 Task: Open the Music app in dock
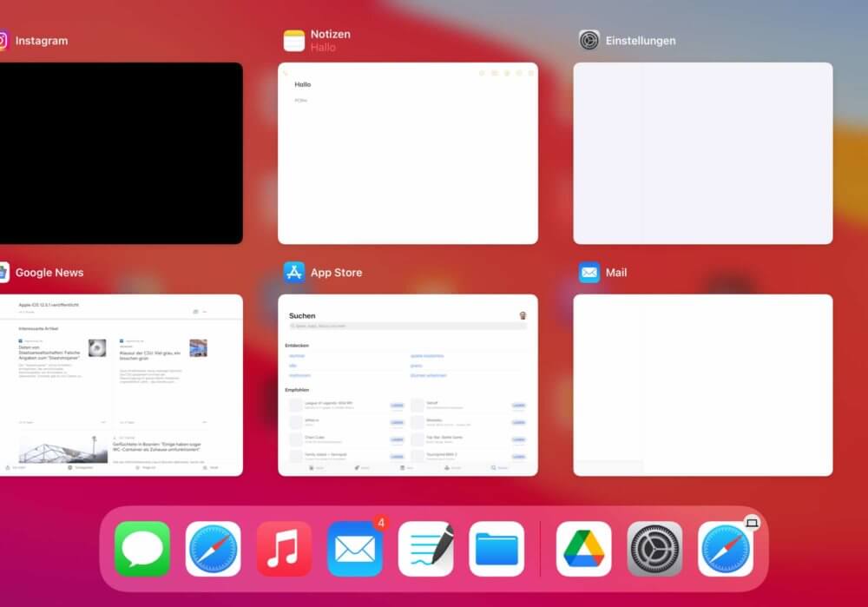(284, 549)
